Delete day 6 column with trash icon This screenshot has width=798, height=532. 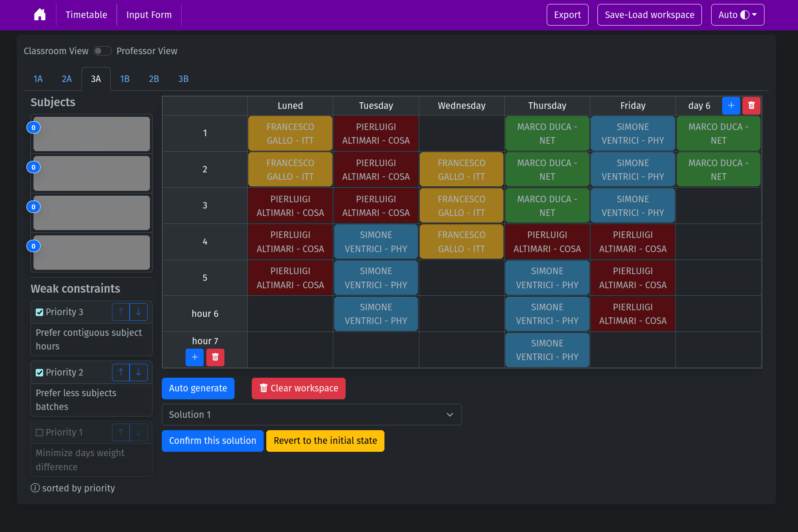(751, 105)
